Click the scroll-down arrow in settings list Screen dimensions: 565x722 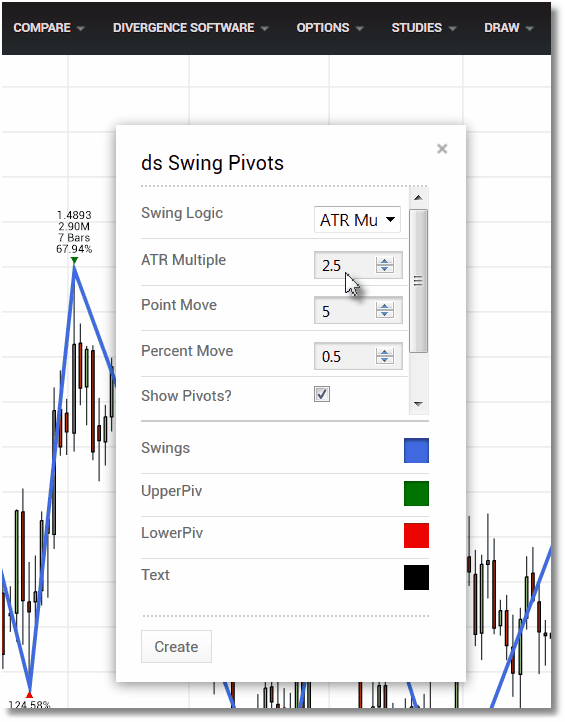pos(418,404)
